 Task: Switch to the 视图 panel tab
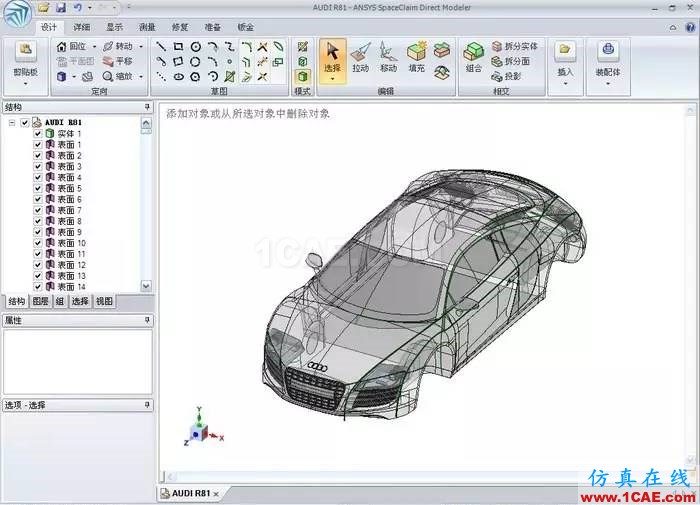(x=104, y=301)
